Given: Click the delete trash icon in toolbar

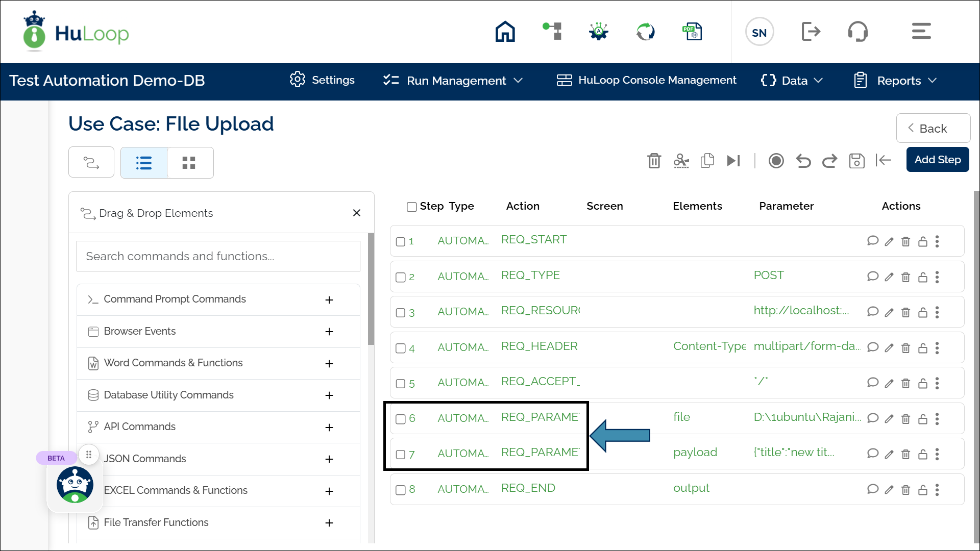Looking at the screenshot, I should 654,161.
